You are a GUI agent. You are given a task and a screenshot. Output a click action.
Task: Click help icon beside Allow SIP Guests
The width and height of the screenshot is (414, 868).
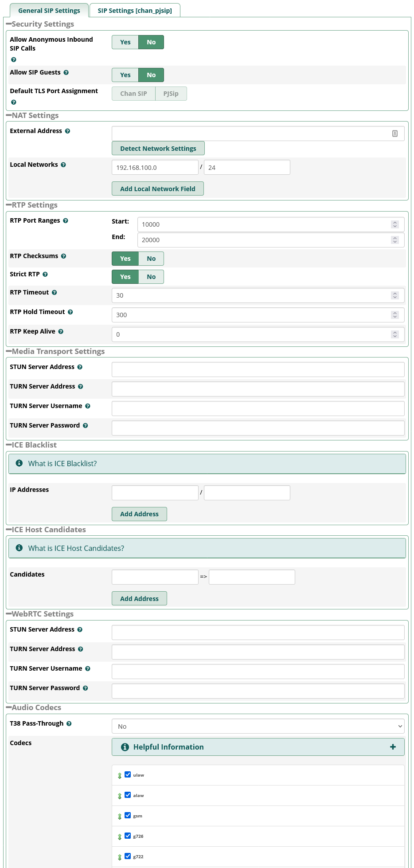click(x=66, y=73)
